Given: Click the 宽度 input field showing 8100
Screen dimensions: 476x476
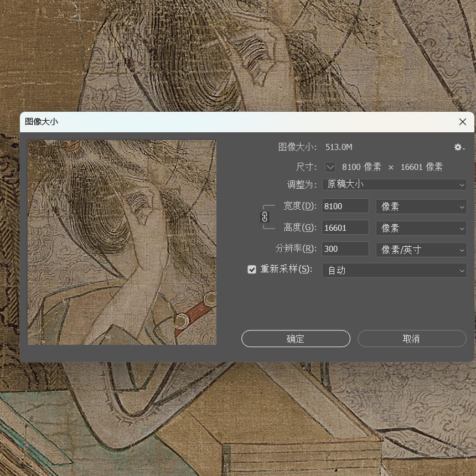Looking at the screenshot, I should (x=345, y=206).
